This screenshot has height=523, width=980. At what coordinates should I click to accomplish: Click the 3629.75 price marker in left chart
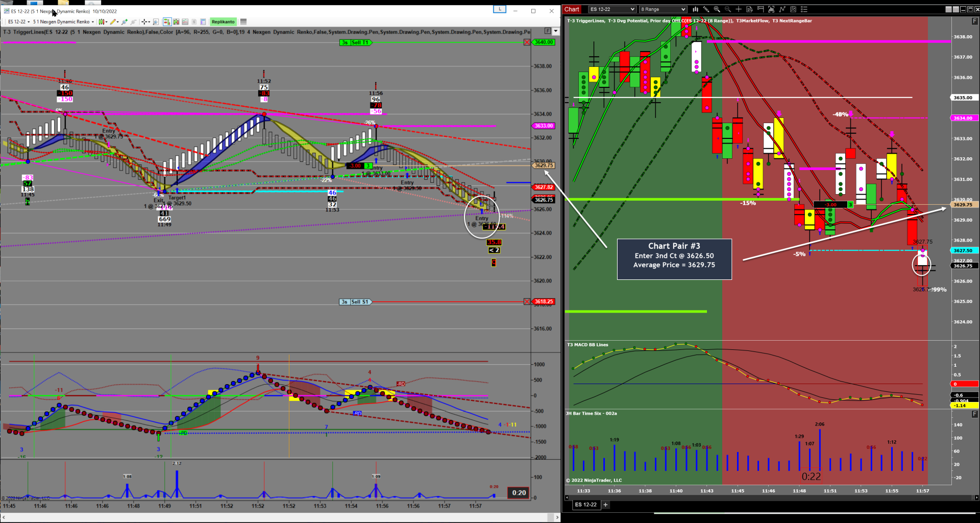click(544, 165)
